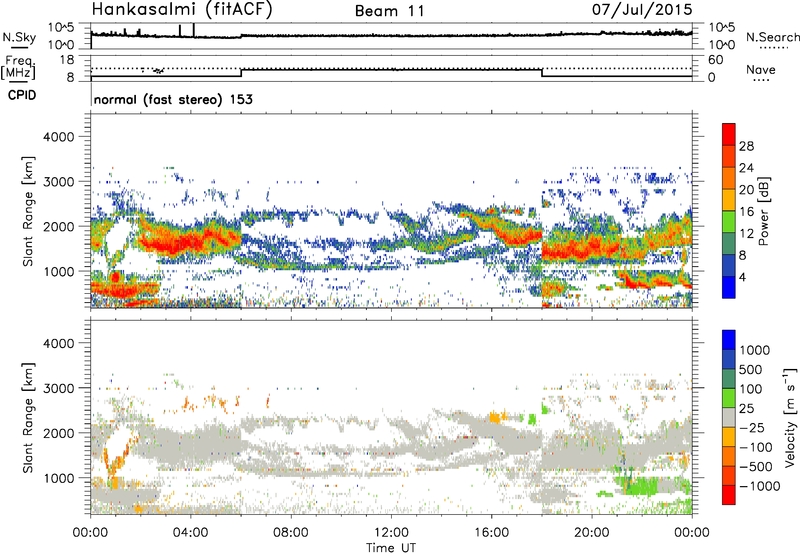The width and height of the screenshot is (800, 554).
Task: Pick the grey segment of velocity colorbar
Action: tap(729, 417)
